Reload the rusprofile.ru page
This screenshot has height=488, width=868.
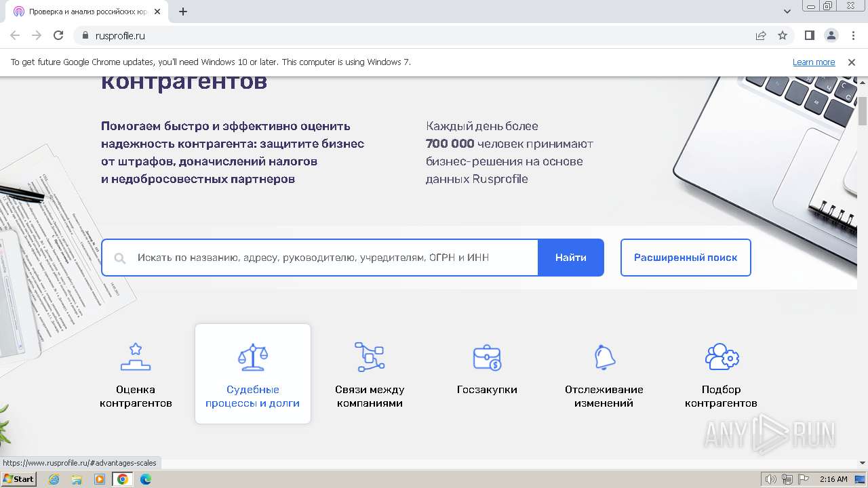click(x=58, y=36)
